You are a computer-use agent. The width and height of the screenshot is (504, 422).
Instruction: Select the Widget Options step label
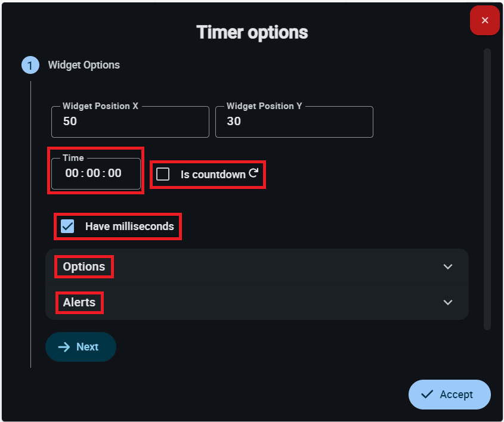pos(84,65)
